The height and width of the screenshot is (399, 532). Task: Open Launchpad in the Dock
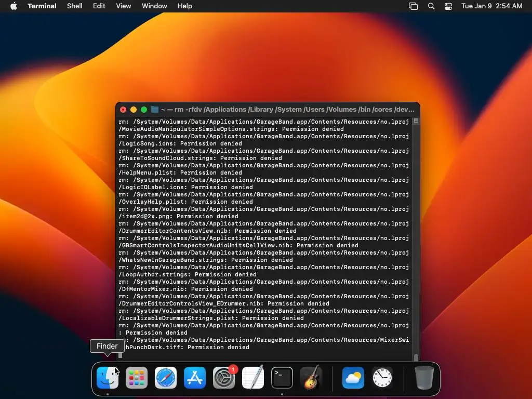pos(137,378)
